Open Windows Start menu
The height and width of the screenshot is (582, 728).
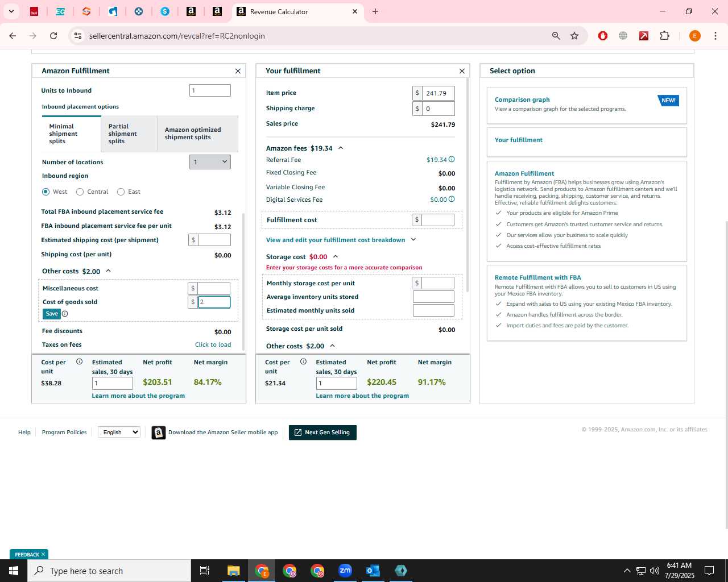14,571
